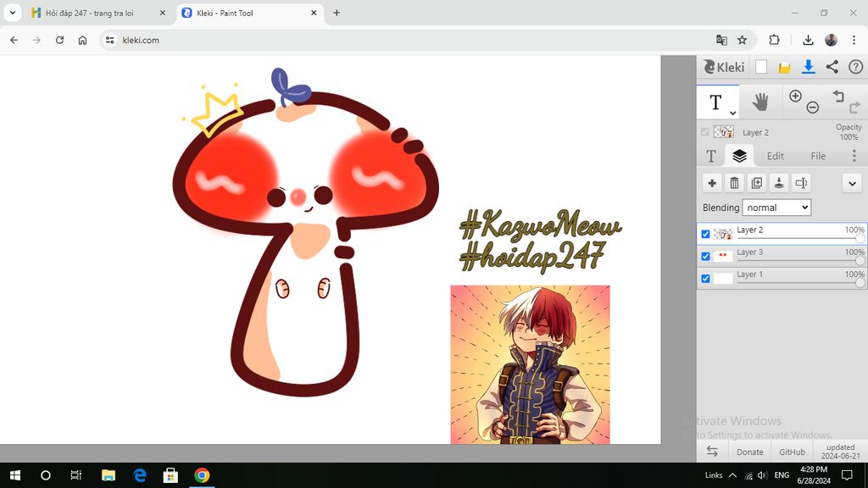Open a new browser tab

[x=337, y=13]
